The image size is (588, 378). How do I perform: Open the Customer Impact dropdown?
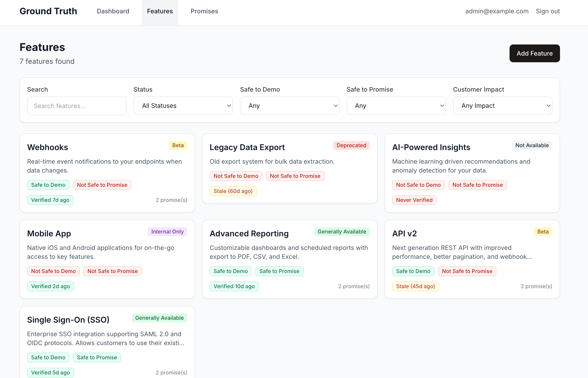(x=502, y=106)
